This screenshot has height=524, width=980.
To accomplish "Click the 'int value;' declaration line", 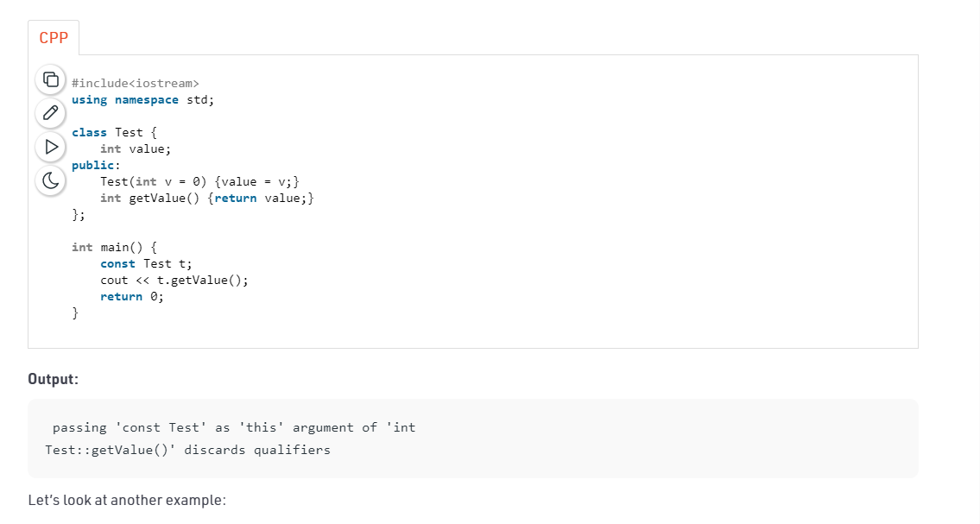I will (136, 148).
